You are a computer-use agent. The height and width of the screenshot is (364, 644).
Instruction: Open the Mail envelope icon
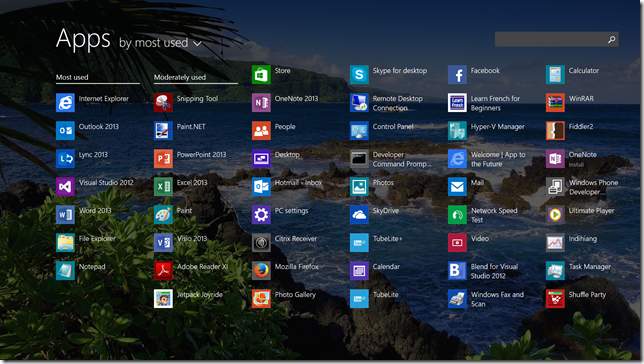pos(458,187)
